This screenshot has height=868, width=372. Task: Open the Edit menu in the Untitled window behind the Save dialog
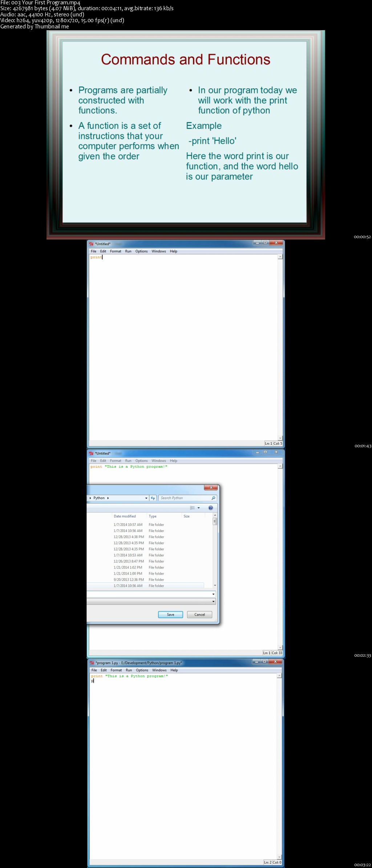coord(103,461)
